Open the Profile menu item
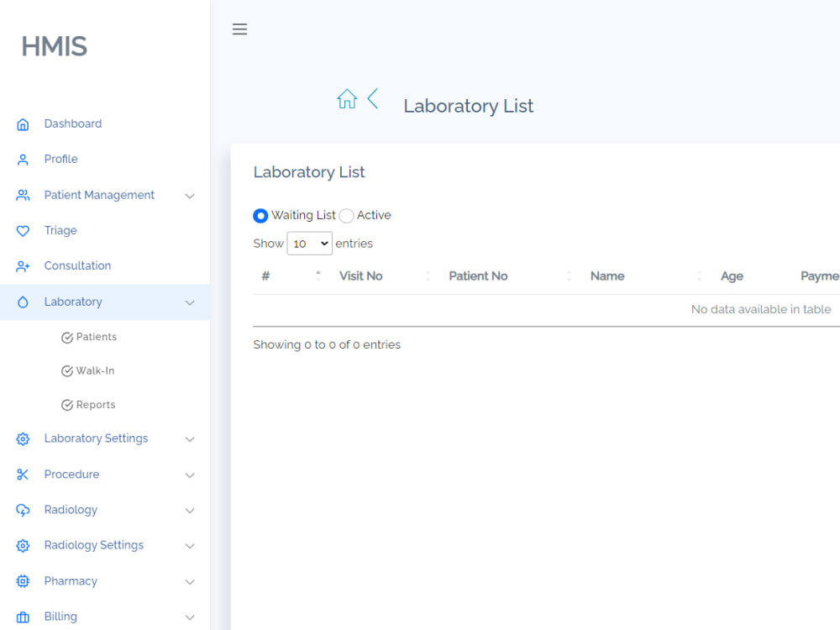 61,159
